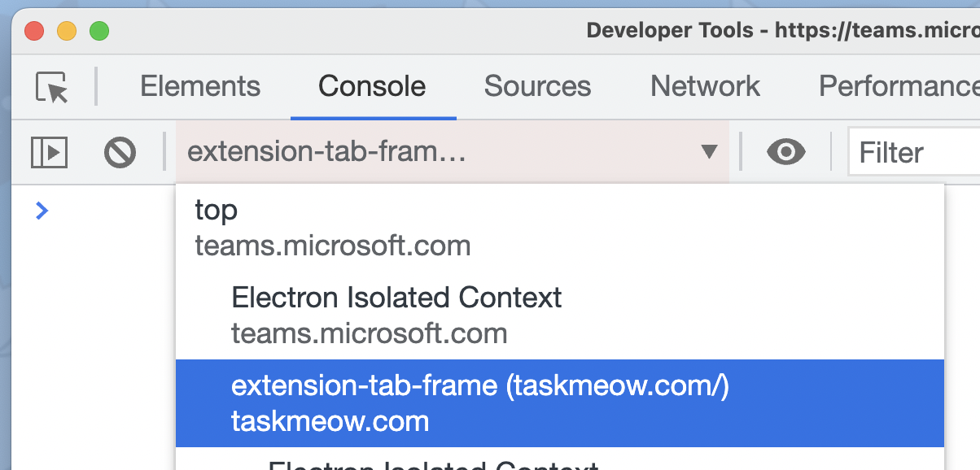The width and height of the screenshot is (980, 470).
Task: Switch to the Elements panel
Action: (x=200, y=86)
